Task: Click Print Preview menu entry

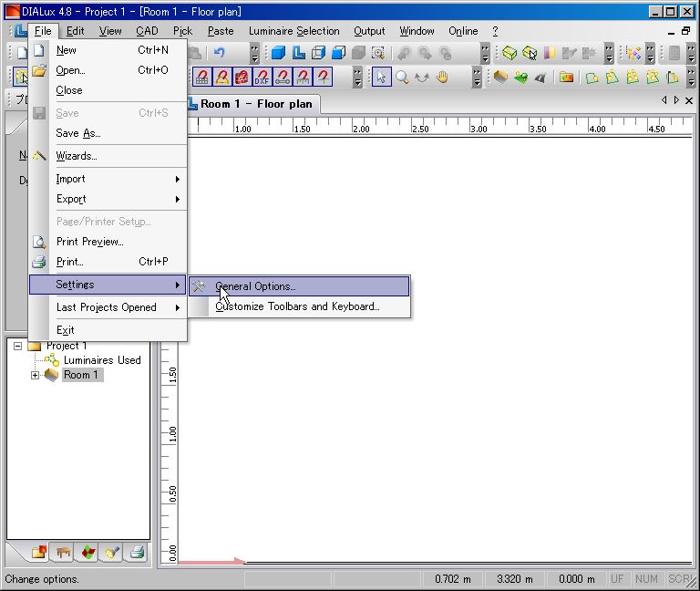Action: [x=108, y=242]
